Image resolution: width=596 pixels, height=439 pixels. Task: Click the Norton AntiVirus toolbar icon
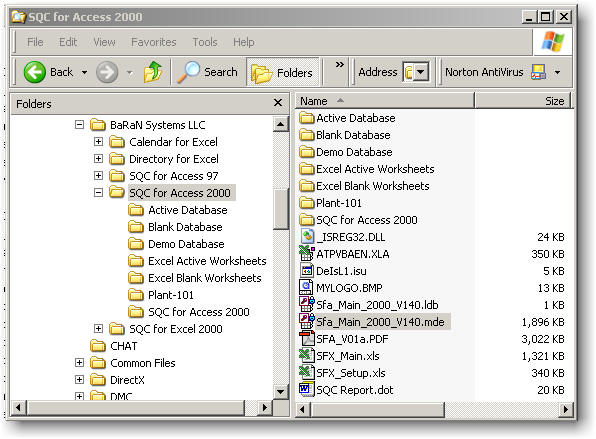click(x=538, y=72)
